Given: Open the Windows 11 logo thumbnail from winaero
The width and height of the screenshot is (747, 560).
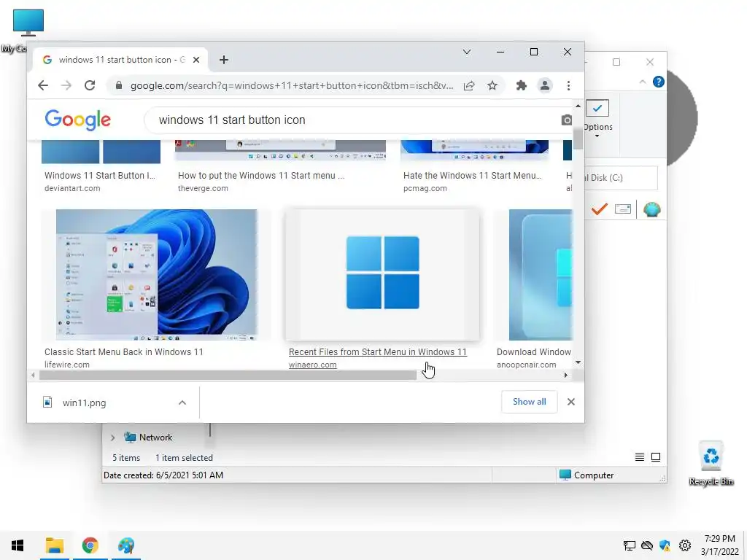Looking at the screenshot, I should tap(382, 275).
